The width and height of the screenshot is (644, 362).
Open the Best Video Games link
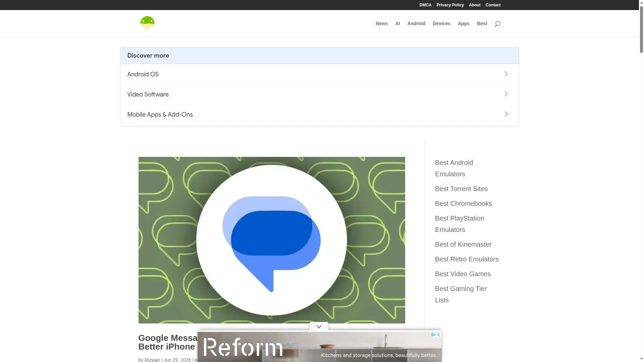pyautogui.click(x=463, y=274)
